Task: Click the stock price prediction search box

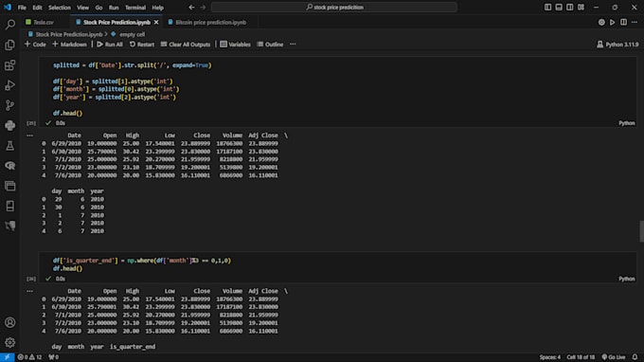Action: [x=334, y=7]
